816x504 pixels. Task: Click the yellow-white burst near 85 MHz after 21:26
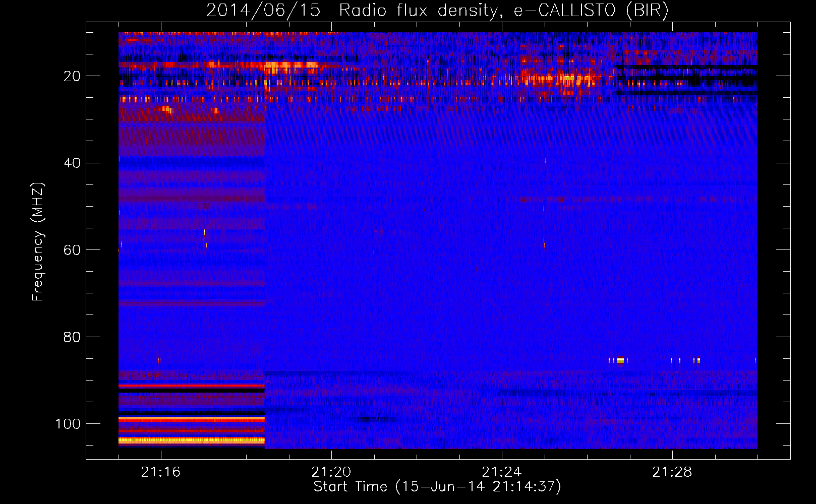pos(620,360)
